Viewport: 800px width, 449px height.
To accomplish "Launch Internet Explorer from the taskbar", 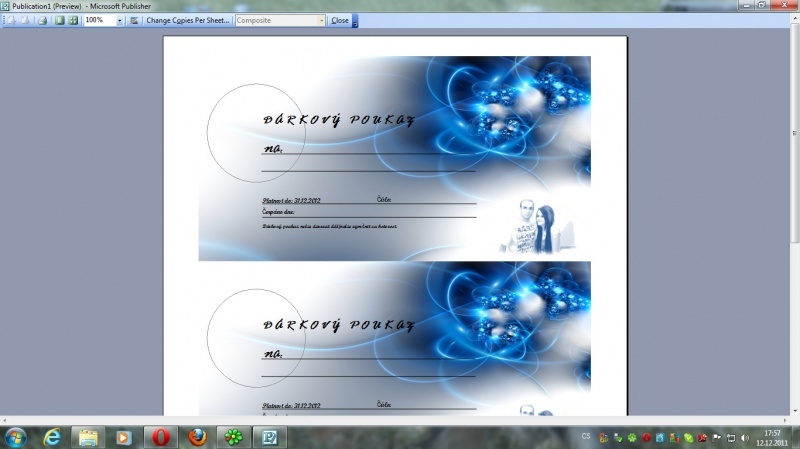I will [x=53, y=437].
